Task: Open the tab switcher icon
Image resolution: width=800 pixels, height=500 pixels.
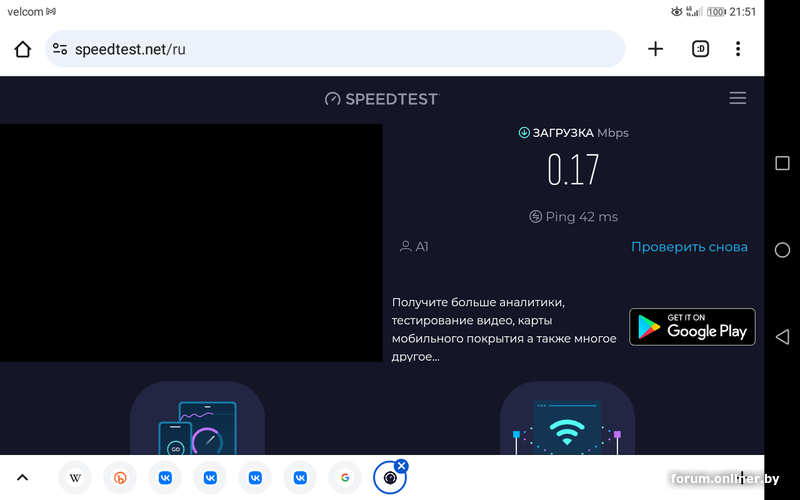Action: [700, 49]
